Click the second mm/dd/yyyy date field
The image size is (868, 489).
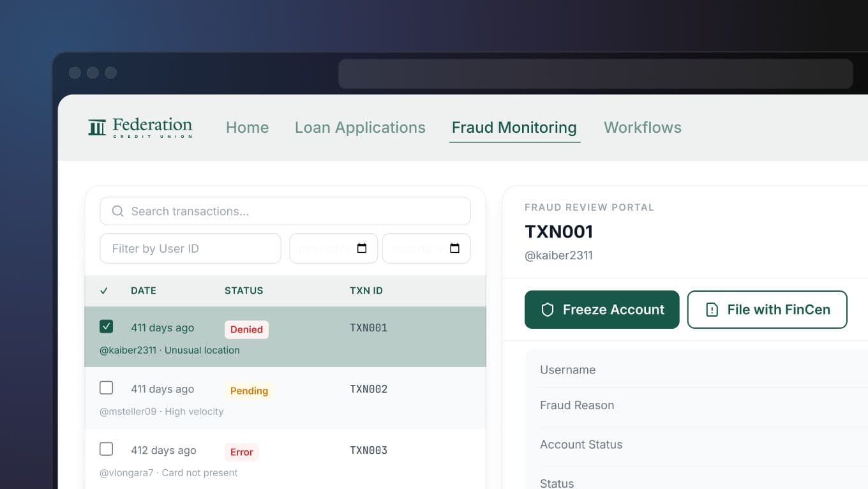(426, 248)
